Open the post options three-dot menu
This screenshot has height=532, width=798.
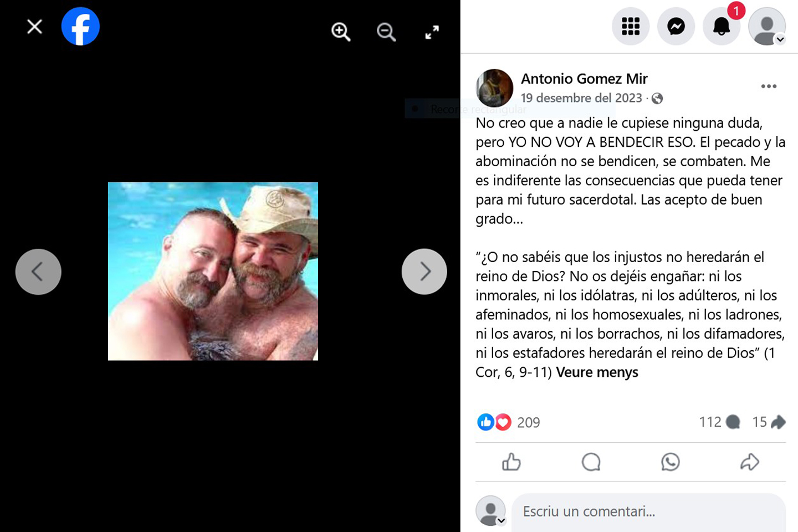click(x=769, y=86)
